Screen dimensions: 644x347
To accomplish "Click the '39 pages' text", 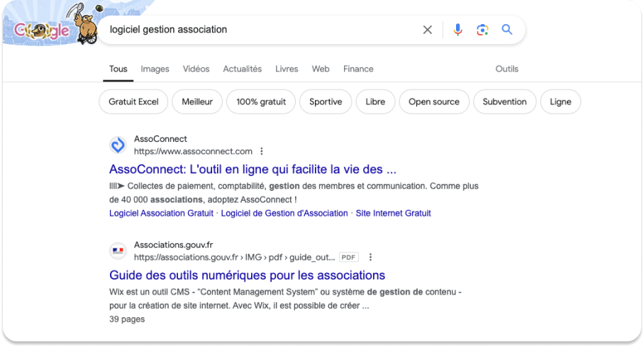I will (127, 319).
